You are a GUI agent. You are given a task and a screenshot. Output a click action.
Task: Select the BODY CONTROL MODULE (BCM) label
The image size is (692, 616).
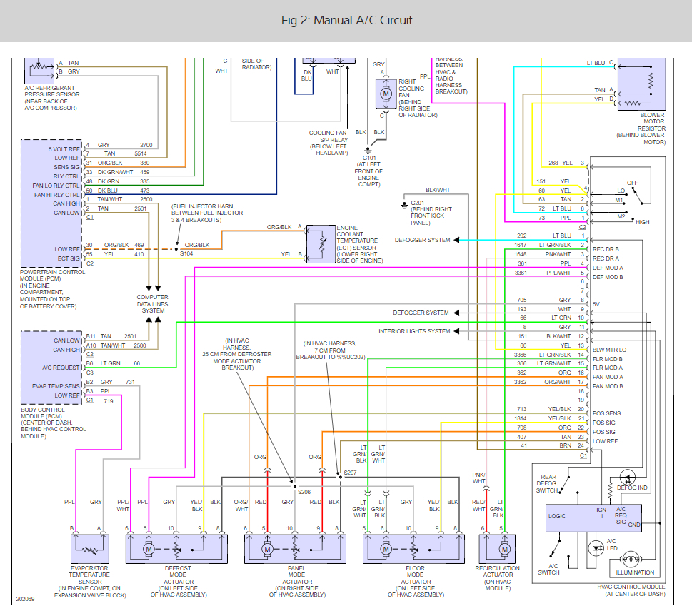(54, 423)
